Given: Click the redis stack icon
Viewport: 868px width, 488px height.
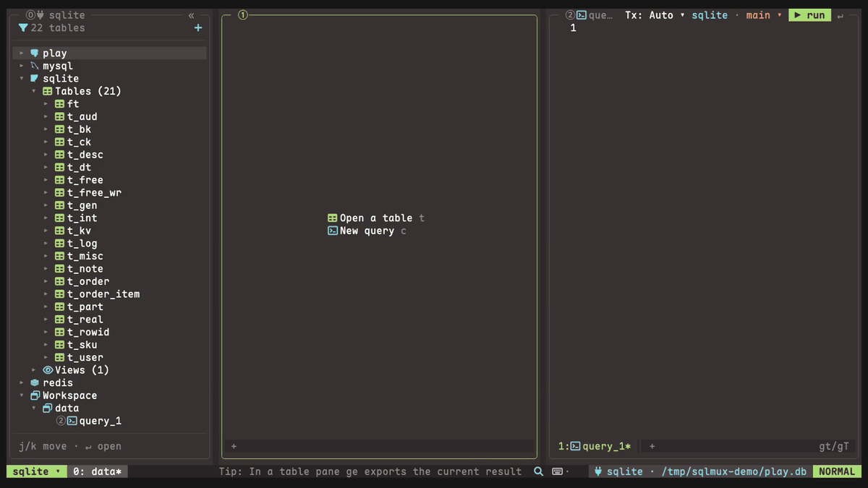Looking at the screenshot, I should 35,383.
